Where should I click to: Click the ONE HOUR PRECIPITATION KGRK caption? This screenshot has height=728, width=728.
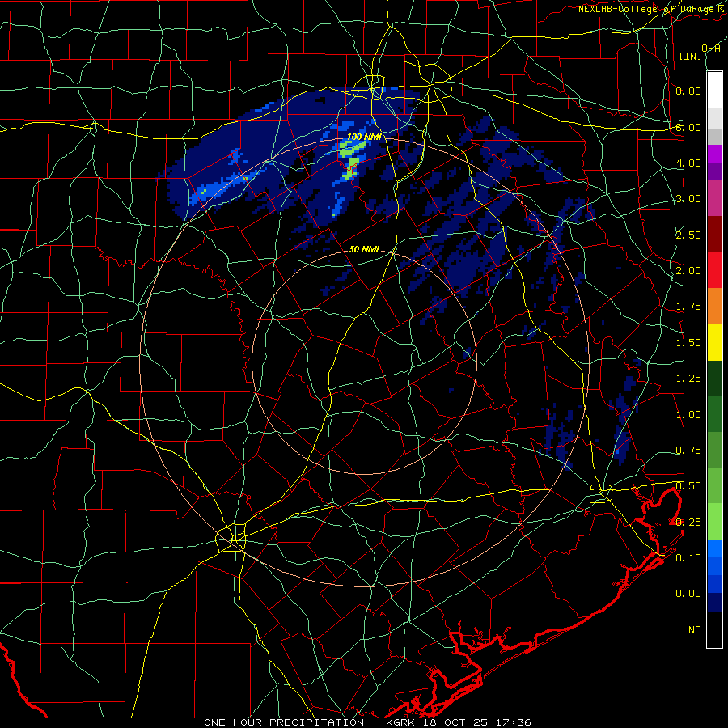[367, 722]
